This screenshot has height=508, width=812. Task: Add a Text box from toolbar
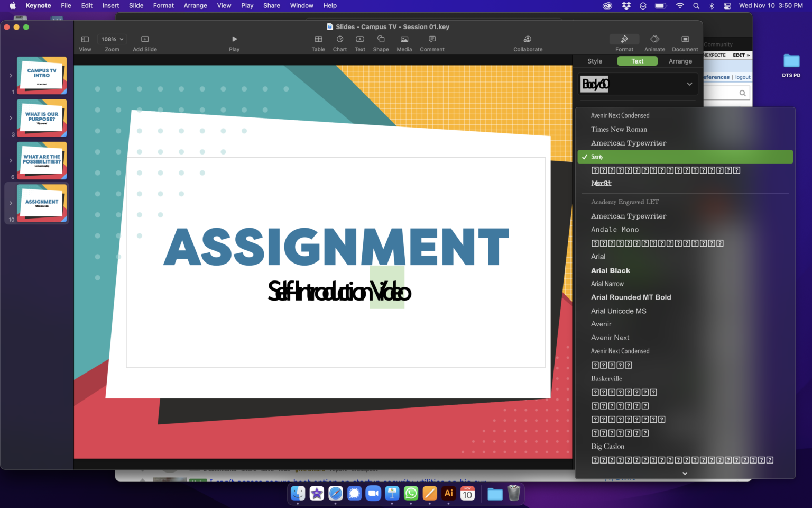(360, 39)
